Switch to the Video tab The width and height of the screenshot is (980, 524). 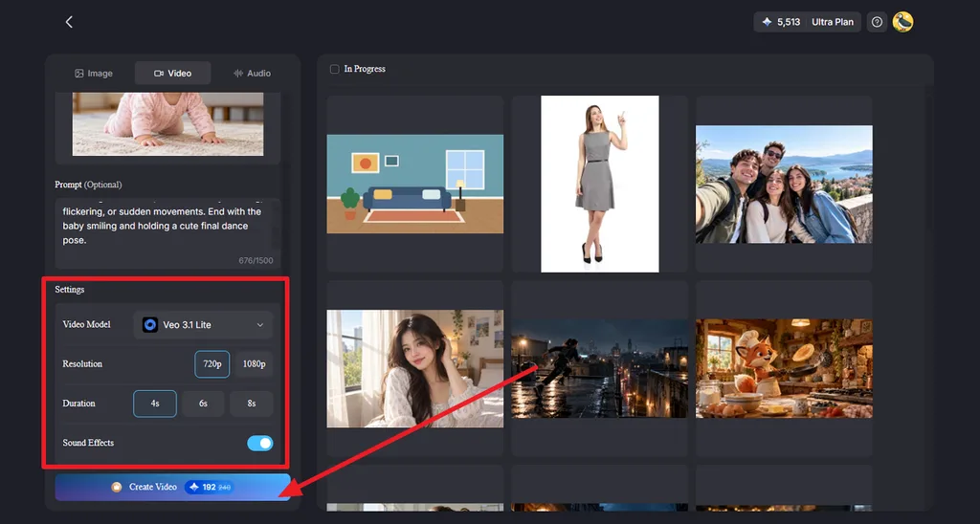pyautogui.click(x=173, y=73)
